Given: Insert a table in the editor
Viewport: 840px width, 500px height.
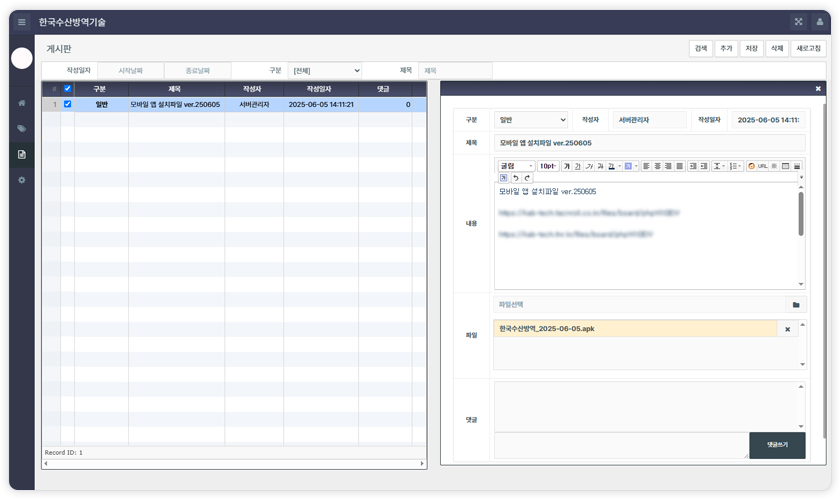Looking at the screenshot, I should (x=785, y=166).
